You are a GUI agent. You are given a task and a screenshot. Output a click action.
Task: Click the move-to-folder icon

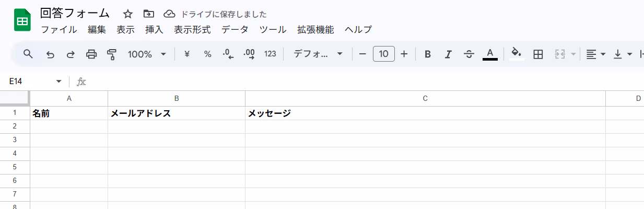pyautogui.click(x=148, y=14)
